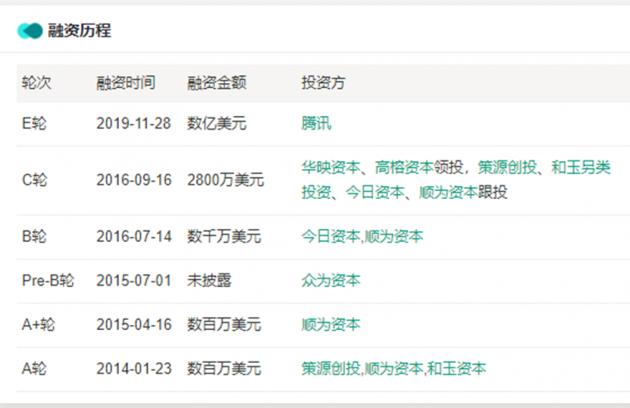Viewport: 630px width, 408px height.
Task: Open the 众为资本 investor link
Action: coord(331,281)
